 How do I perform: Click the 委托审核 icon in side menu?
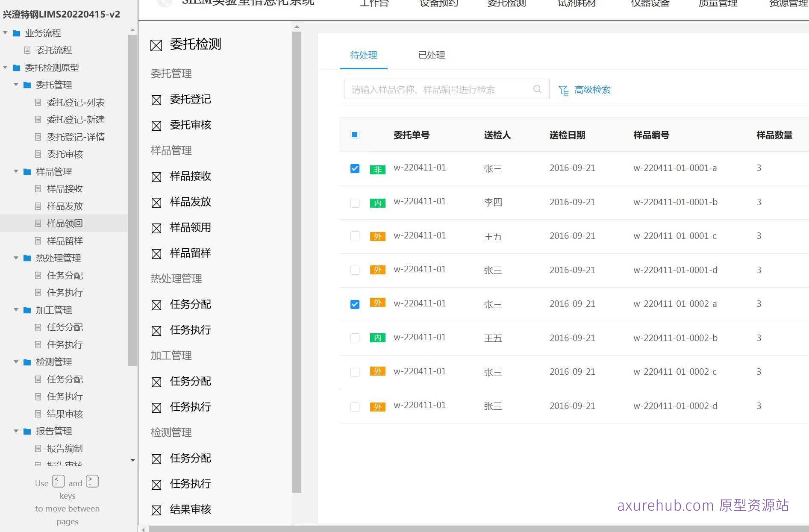click(x=156, y=125)
